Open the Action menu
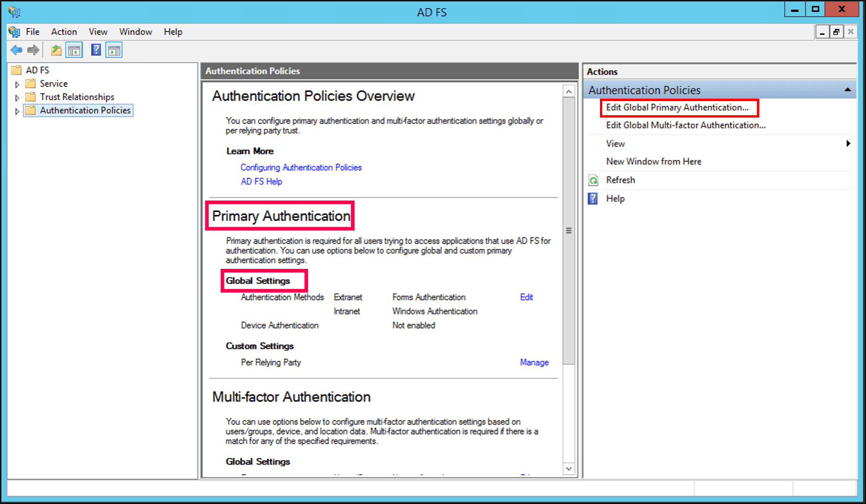Screen dimensions: 866x504 (x=64, y=31)
